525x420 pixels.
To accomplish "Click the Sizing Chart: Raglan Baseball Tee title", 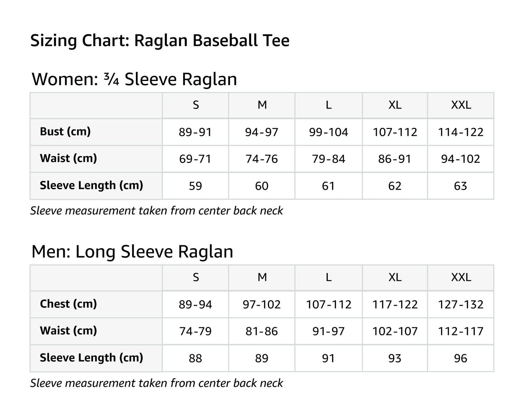I will [x=159, y=40].
